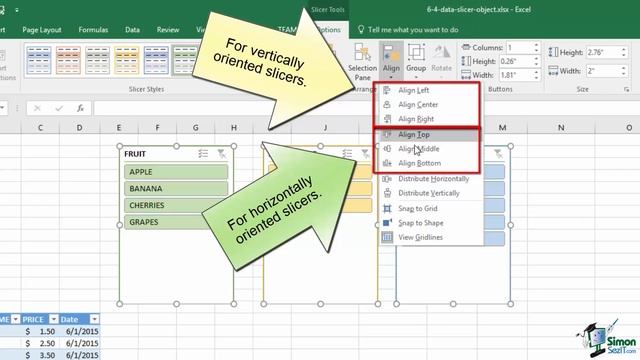Click the lightbulb Tell me icon

361,29
